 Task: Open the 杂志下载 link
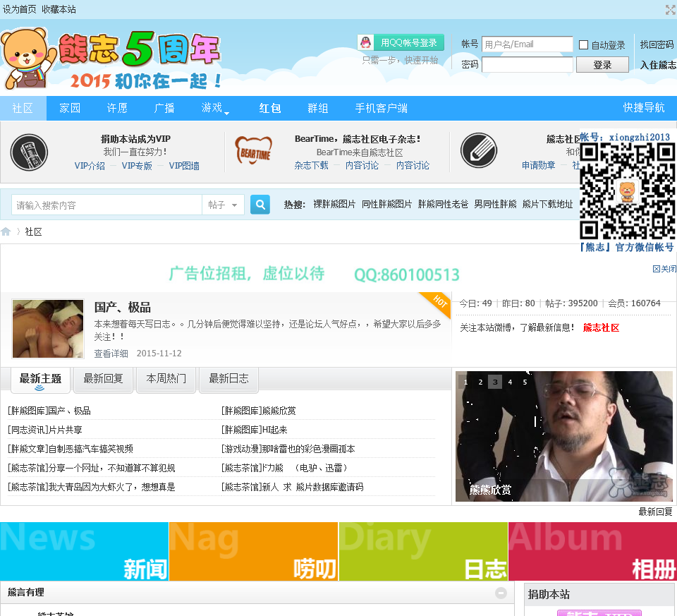pos(311,165)
